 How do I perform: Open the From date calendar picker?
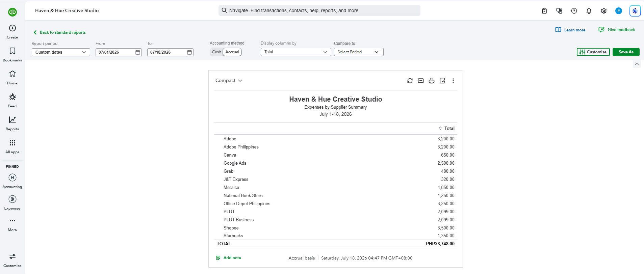tap(138, 52)
